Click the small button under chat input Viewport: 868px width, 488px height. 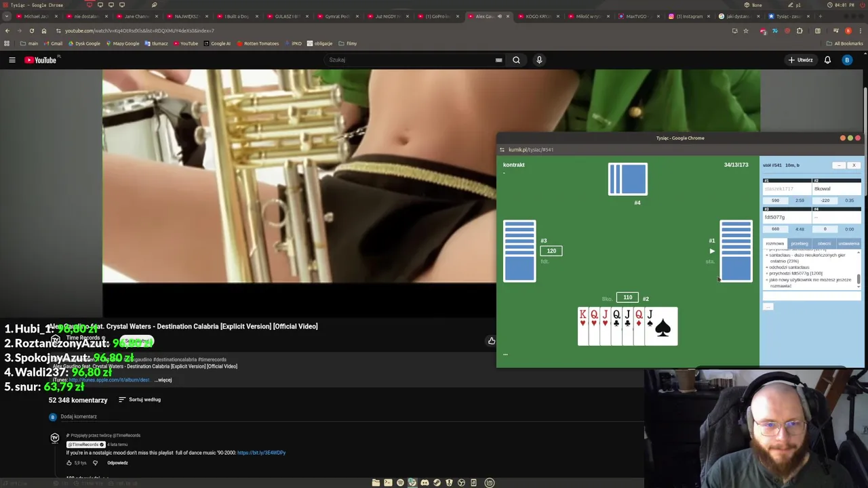(768, 307)
